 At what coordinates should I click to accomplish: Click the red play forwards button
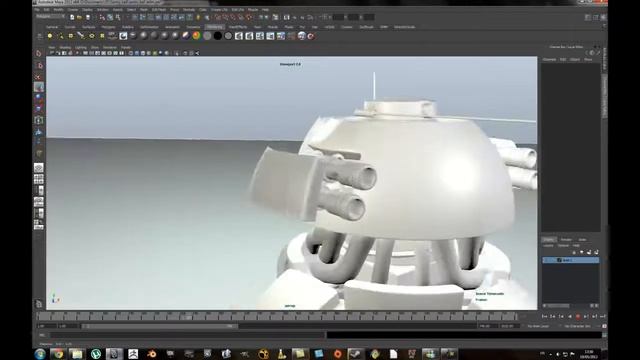coord(578,316)
